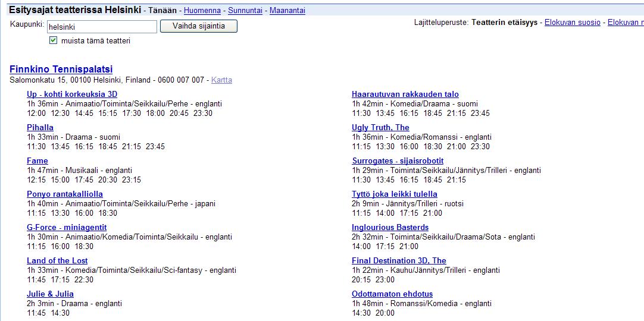Viewport: 644px width, 321px height.
Task: Click the 'Lajitteluperuste:' label
Action: click(x=441, y=23)
